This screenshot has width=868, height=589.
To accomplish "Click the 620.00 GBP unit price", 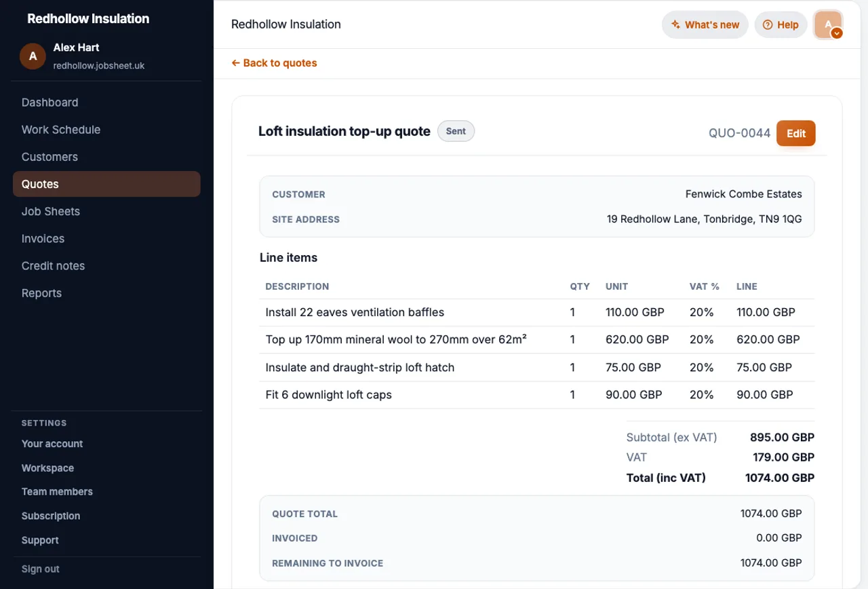I will click(637, 340).
